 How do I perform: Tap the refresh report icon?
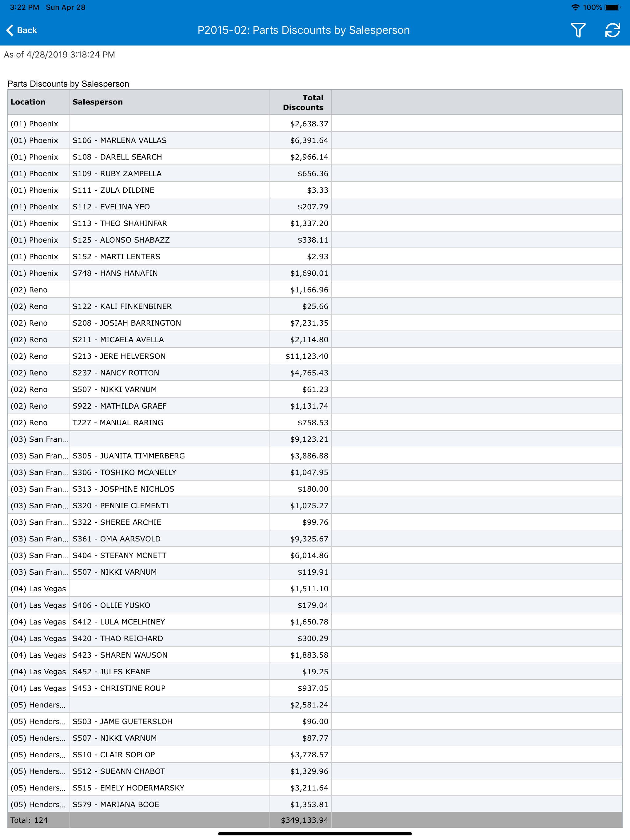(x=612, y=30)
